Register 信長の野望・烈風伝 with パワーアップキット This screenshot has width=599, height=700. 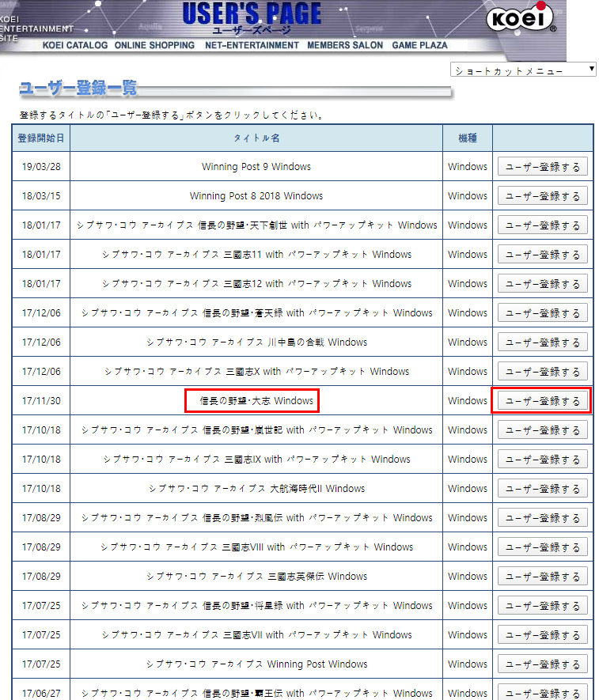(x=543, y=518)
